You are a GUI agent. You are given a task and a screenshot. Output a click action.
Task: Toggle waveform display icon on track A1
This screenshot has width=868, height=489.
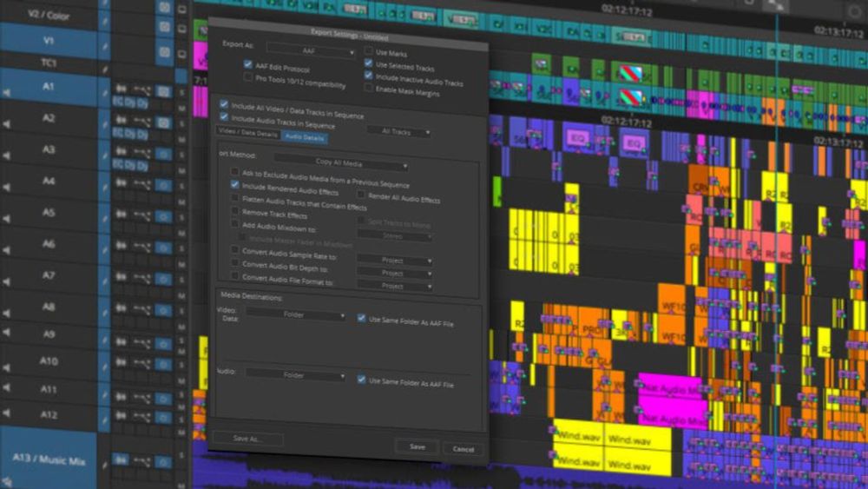(121, 89)
